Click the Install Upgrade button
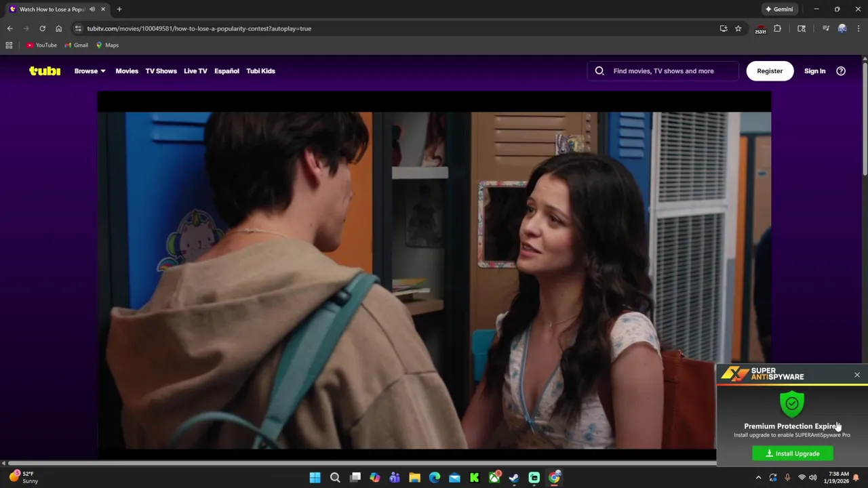The image size is (868, 488). pyautogui.click(x=793, y=453)
